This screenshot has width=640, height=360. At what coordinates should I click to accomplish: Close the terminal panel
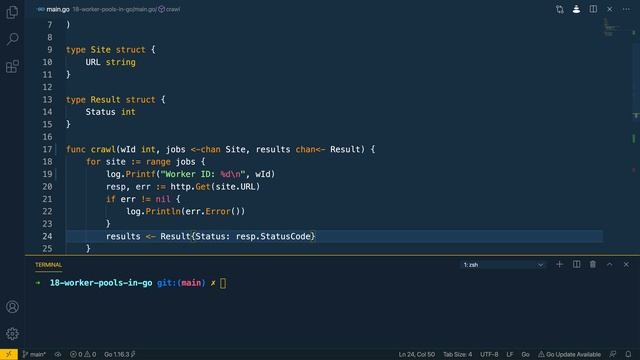coord(626,264)
